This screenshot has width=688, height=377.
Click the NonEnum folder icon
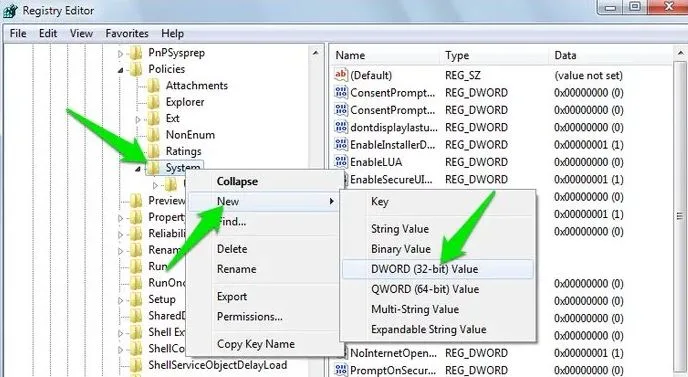[x=154, y=135]
